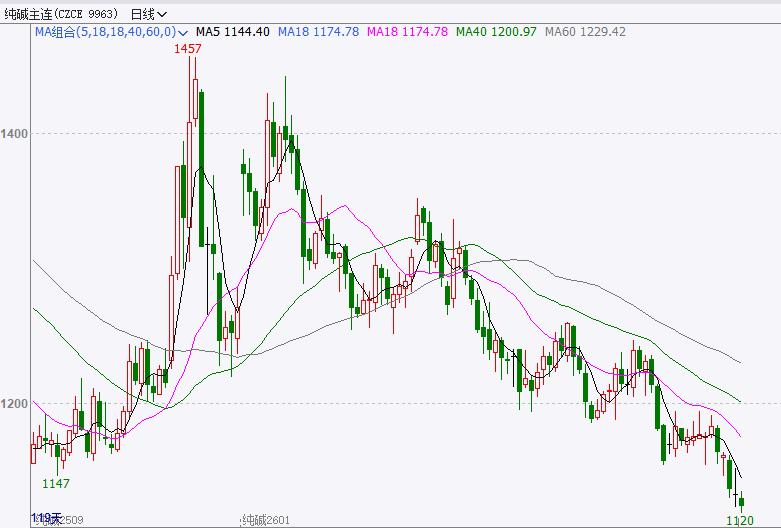Select the gray MA60 1229.42 legend entry
The height and width of the screenshot is (528, 781).
point(585,32)
